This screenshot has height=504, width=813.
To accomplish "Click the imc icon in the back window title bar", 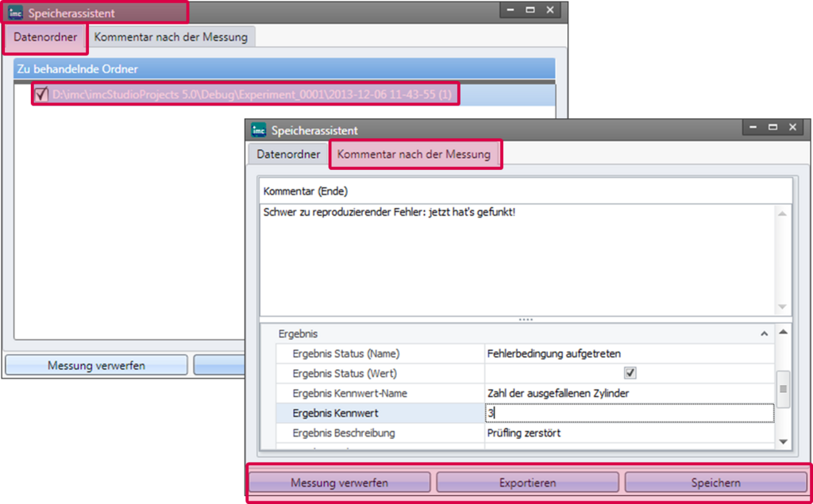I will coord(15,13).
